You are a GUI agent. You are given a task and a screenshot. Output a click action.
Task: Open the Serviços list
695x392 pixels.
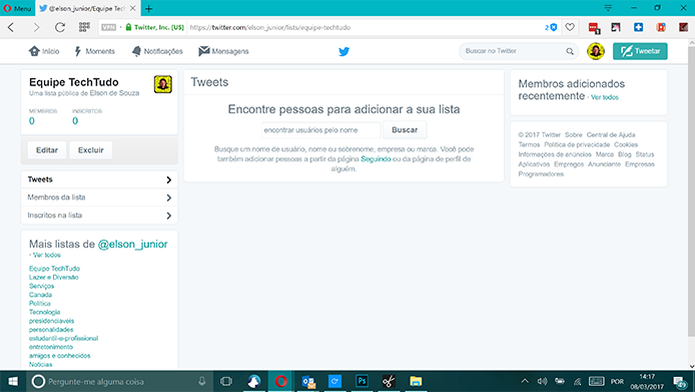pyautogui.click(x=41, y=286)
